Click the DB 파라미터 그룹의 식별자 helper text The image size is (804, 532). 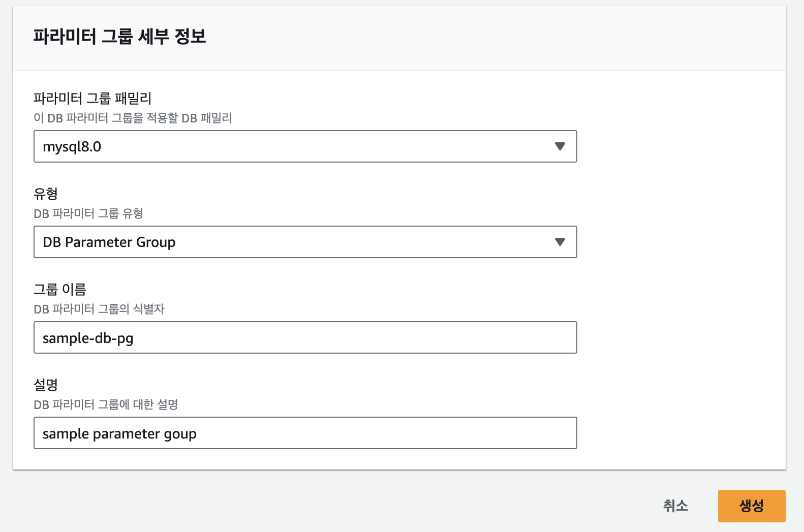pyautogui.click(x=99, y=309)
